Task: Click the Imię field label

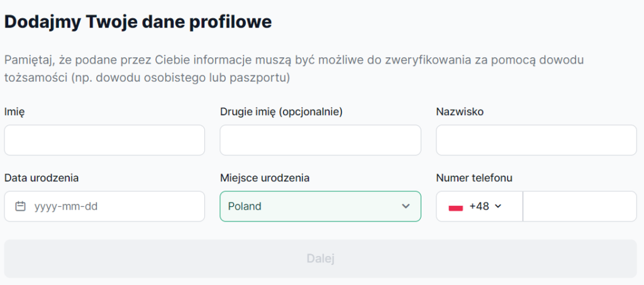Action: [x=14, y=112]
